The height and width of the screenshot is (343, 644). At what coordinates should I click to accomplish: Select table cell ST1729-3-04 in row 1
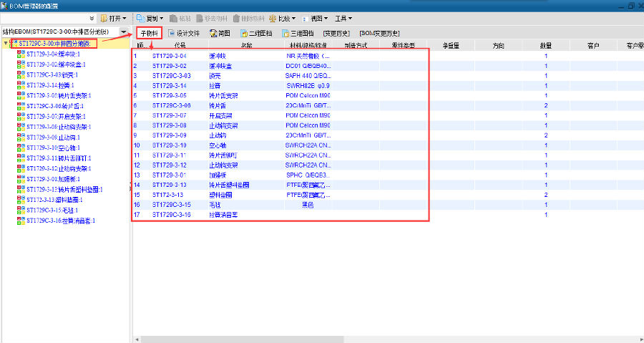pos(169,56)
